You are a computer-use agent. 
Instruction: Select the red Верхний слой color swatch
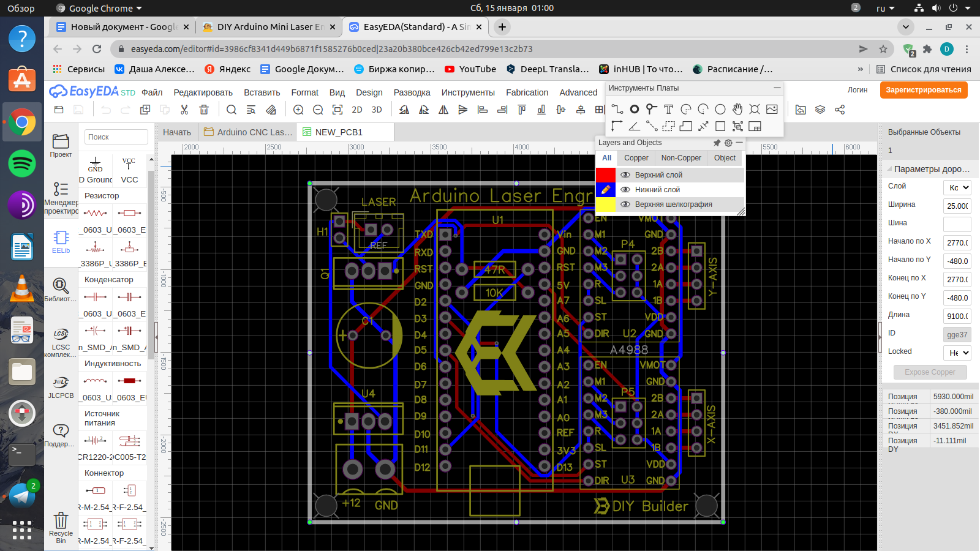point(606,175)
